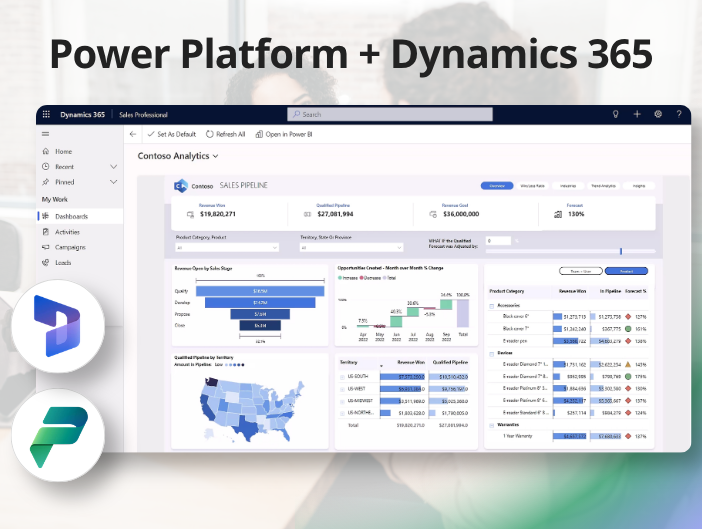702x529 pixels.
Task: Click the Campaigns megaphone icon
Action: point(46,247)
